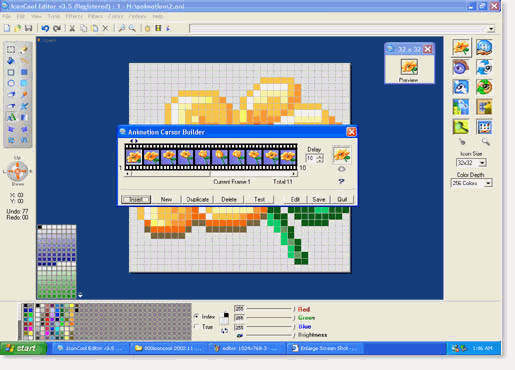Image resolution: width=515 pixels, height=370 pixels.
Task: Click the Insert button in Cursor Builder
Action: (x=136, y=199)
